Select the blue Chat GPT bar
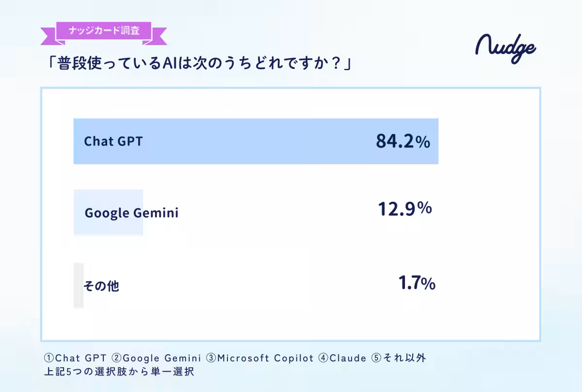The height and width of the screenshot is (392, 582). coord(256,141)
